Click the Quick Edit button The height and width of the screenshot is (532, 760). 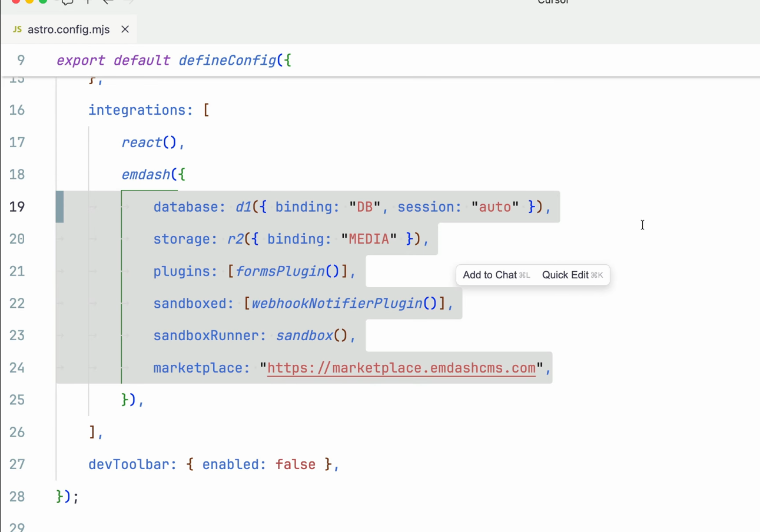click(x=566, y=275)
